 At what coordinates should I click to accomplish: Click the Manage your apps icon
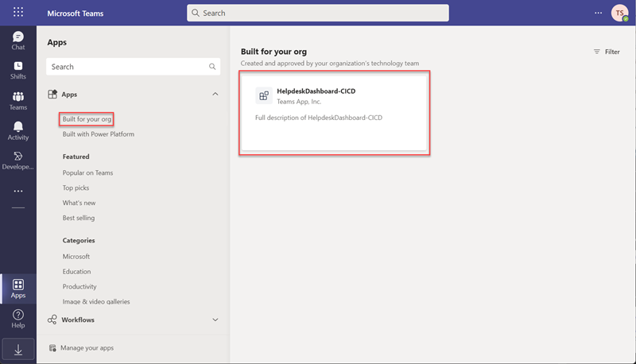click(x=52, y=348)
